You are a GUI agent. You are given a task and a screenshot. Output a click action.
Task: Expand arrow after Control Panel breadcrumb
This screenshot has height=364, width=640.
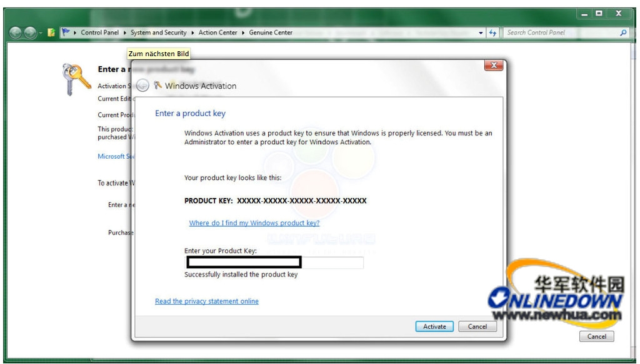pos(124,32)
